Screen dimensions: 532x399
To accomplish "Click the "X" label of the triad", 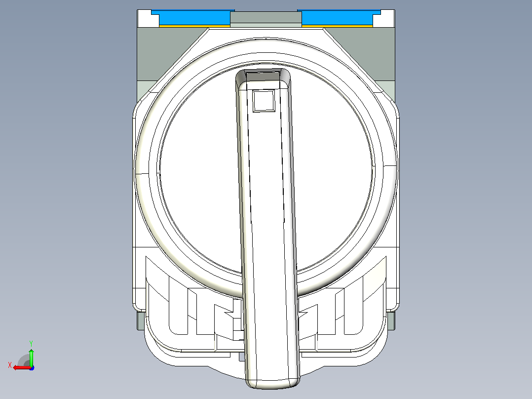I will [x=10, y=365].
